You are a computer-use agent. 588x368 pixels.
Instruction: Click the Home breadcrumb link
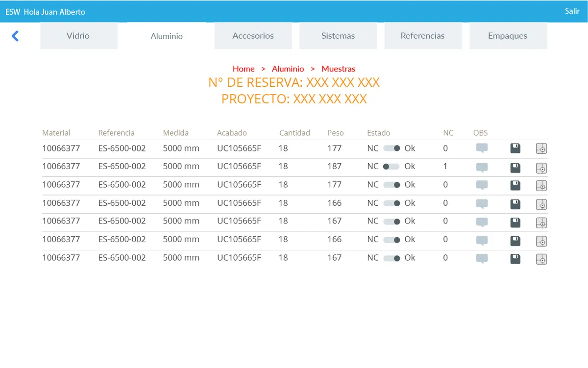[x=244, y=69]
